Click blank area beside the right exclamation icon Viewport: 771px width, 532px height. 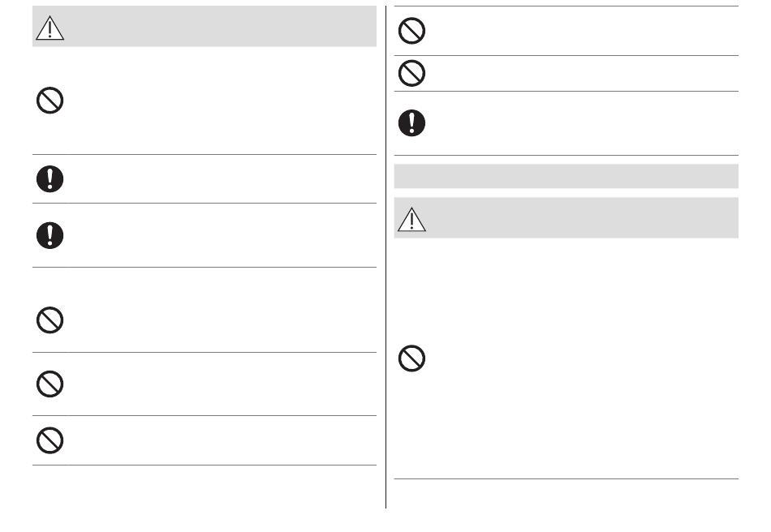pyautogui.click(x=584, y=123)
